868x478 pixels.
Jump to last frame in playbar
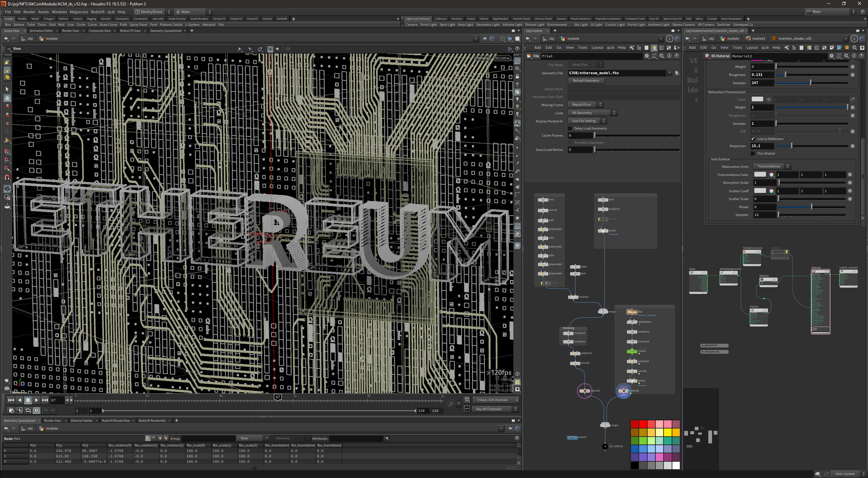pyautogui.click(x=45, y=400)
